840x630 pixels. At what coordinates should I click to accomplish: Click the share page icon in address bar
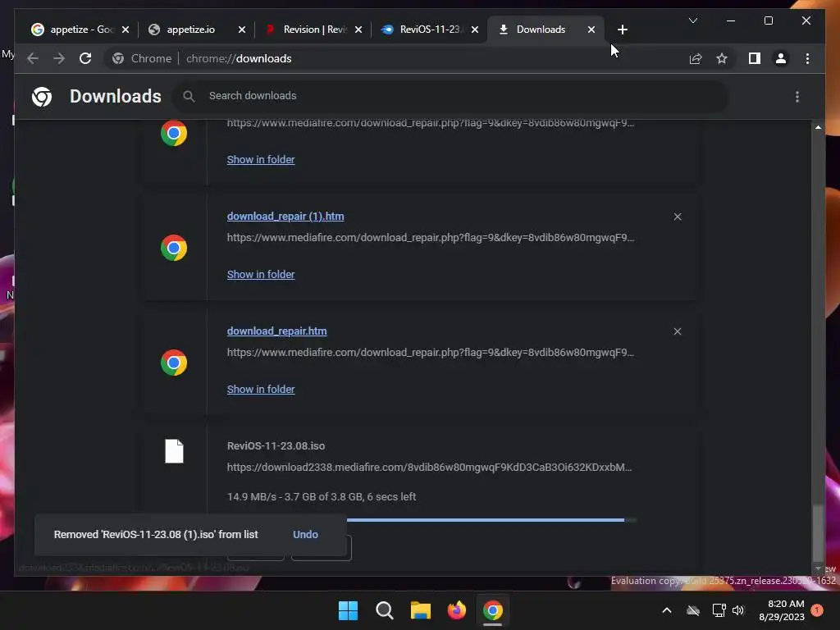click(x=696, y=58)
